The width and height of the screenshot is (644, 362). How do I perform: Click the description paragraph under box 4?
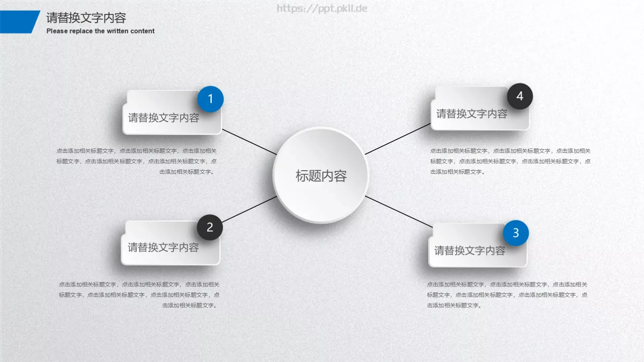[x=510, y=161]
